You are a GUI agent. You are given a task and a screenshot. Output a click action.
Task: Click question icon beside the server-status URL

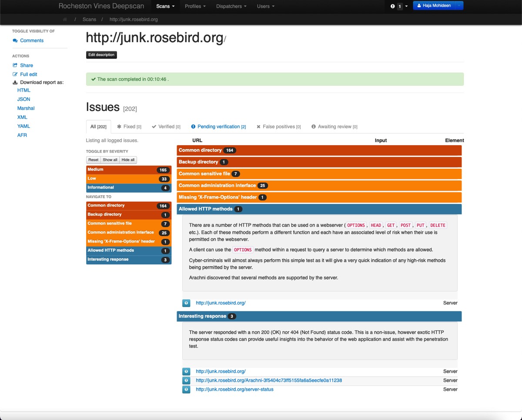pyautogui.click(x=186, y=390)
